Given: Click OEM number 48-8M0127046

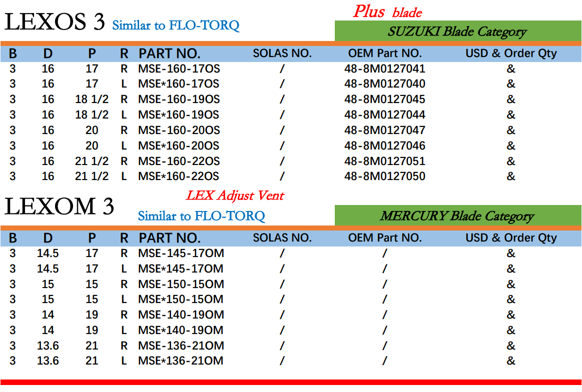Looking at the screenshot, I should [x=385, y=145].
